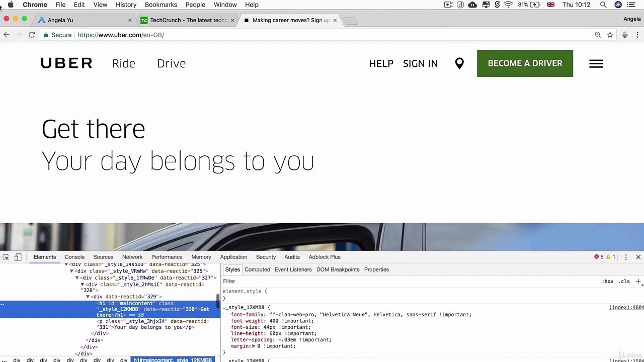The height and width of the screenshot is (362, 644).
Task: Open DevTools customize menu (three dots)
Action: click(x=626, y=257)
